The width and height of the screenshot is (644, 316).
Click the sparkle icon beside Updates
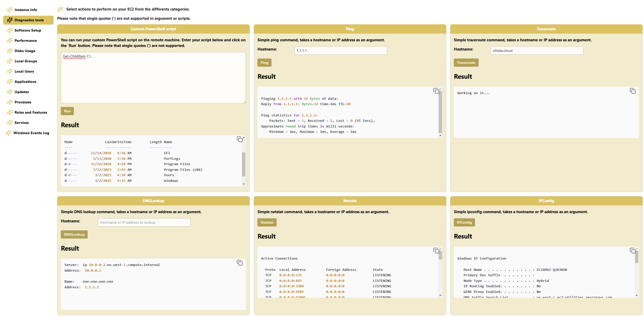coord(10,92)
